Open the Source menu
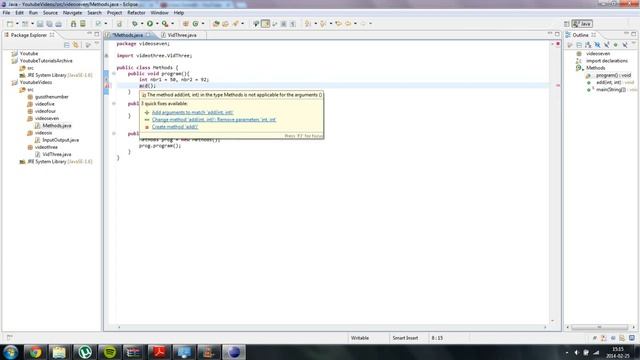 click(50, 13)
